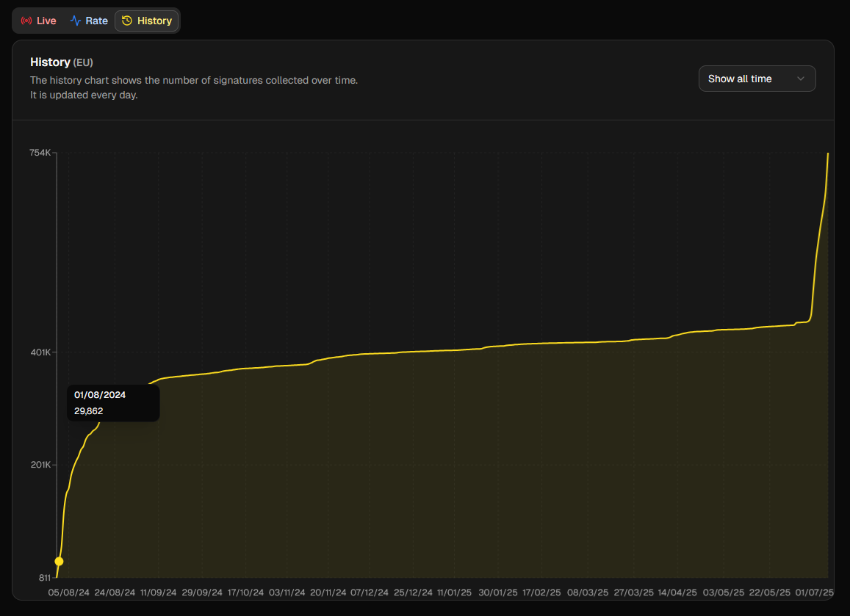This screenshot has height=616, width=850.
Task: Click the 401K y-axis label
Action: (40, 352)
